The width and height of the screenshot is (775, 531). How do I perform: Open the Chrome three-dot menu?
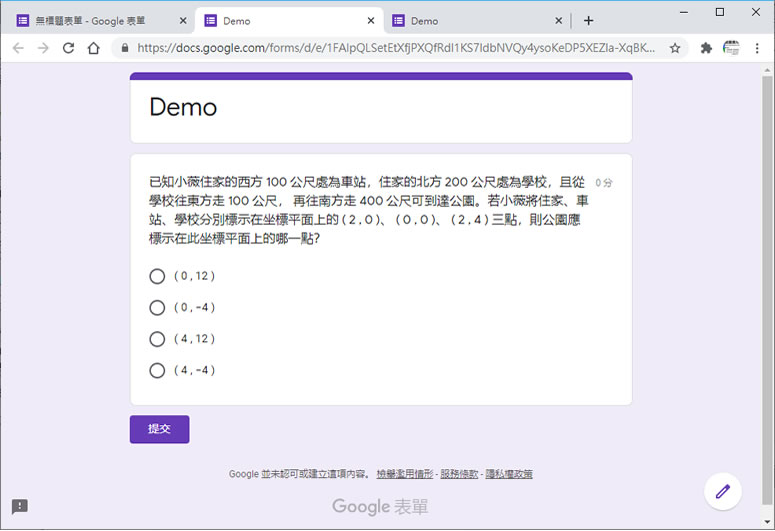click(x=757, y=48)
